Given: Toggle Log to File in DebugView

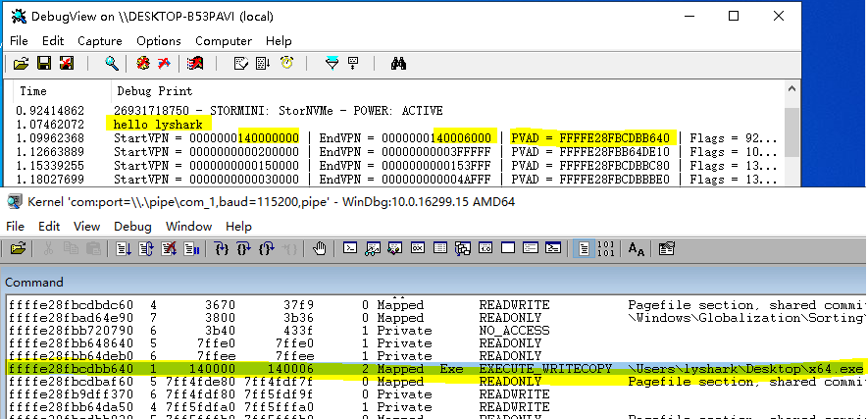Looking at the screenshot, I should [x=67, y=64].
